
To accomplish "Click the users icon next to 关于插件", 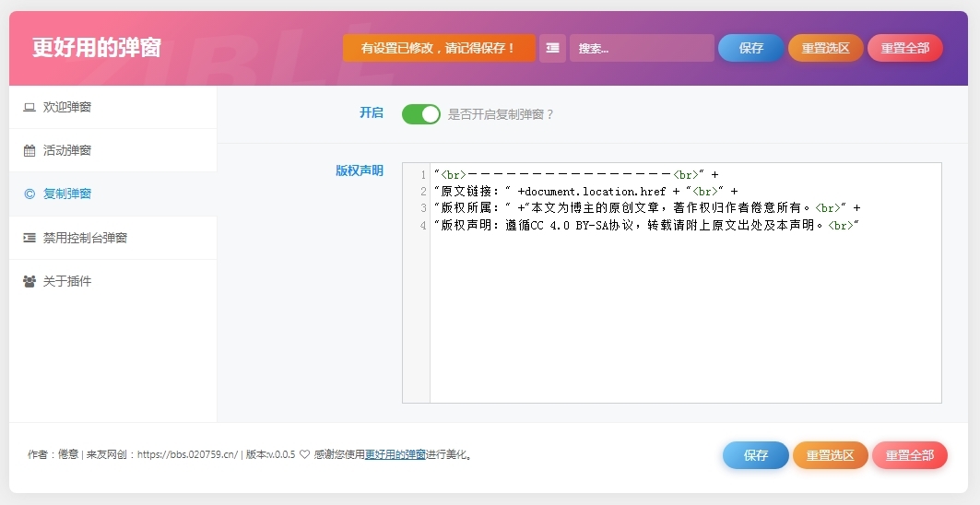I will tap(30, 281).
